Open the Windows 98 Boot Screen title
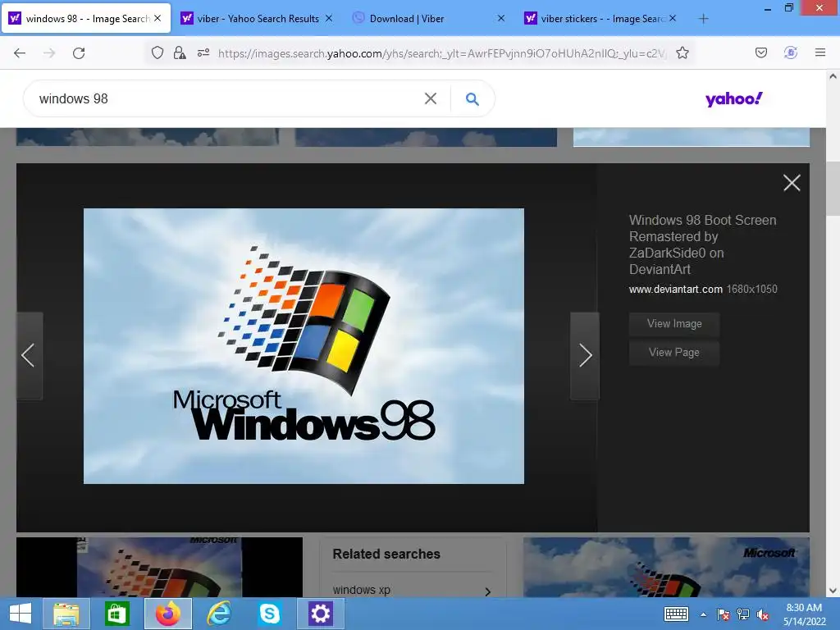The image size is (840, 630). click(702, 244)
